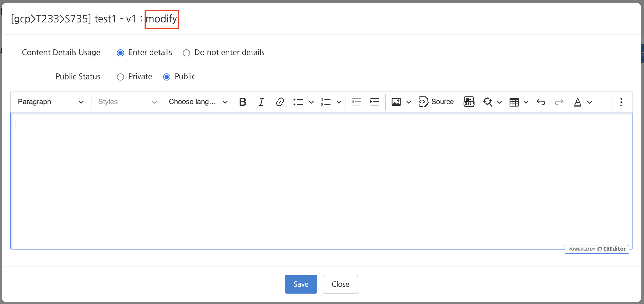644x304 pixels.
Task: Toggle bold formatting in editor toolbar
Action: point(243,102)
